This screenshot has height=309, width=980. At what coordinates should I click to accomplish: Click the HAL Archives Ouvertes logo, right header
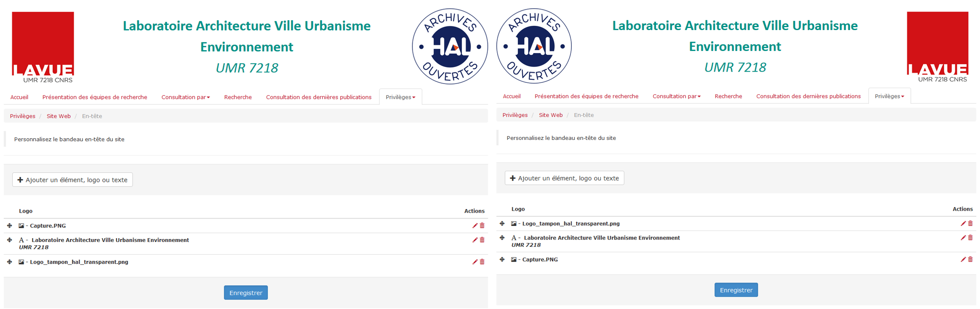534,46
